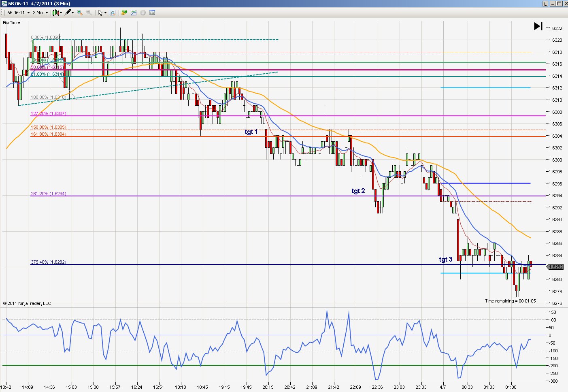Click the 4/7 date label on time axis
Viewport: 568px width, 392px height.
[443, 387]
